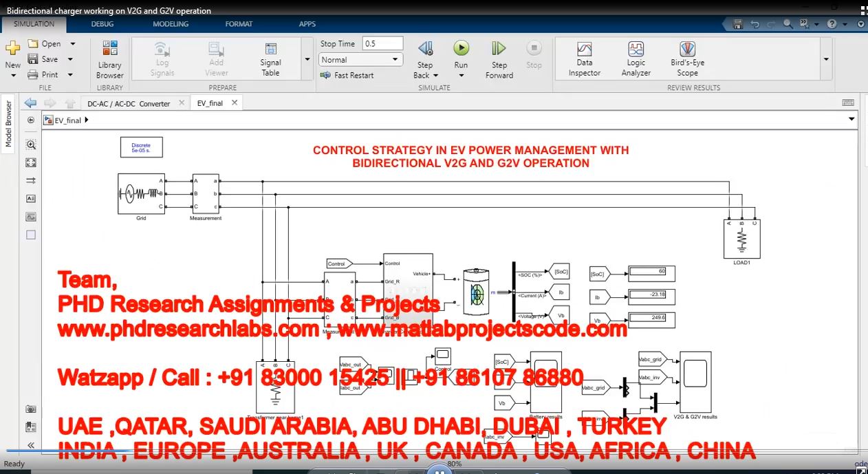The image size is (868, 474).
Task: Open the Logic Analyzer
Action: (x=636, y=59)
